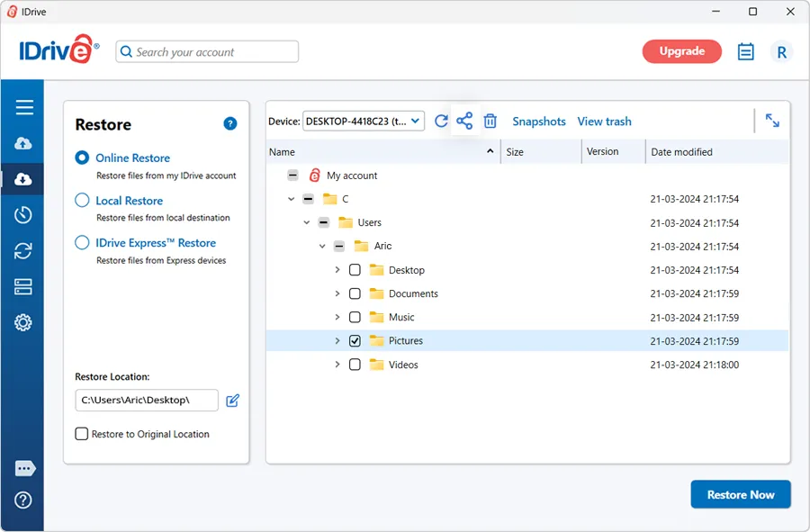The image size is (810, 532).
Task: Enable Restore to Original Location
Action: (x=81, y=434)
